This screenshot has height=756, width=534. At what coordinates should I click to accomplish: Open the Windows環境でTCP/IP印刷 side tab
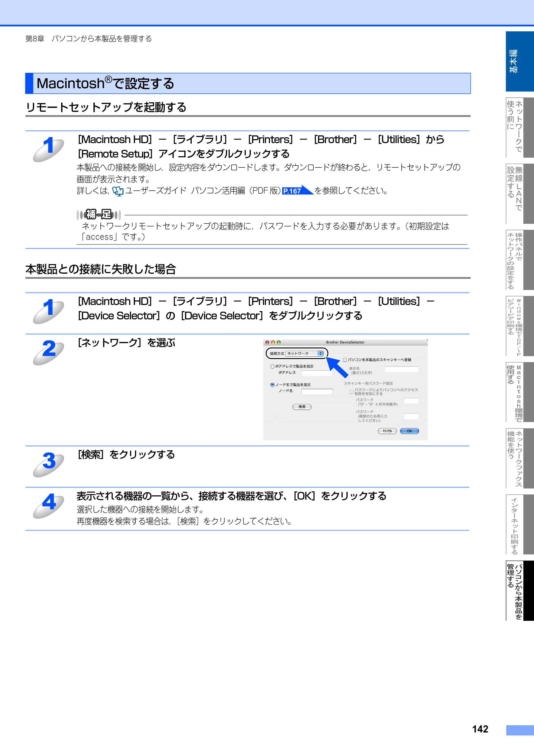tap(520, 326)
